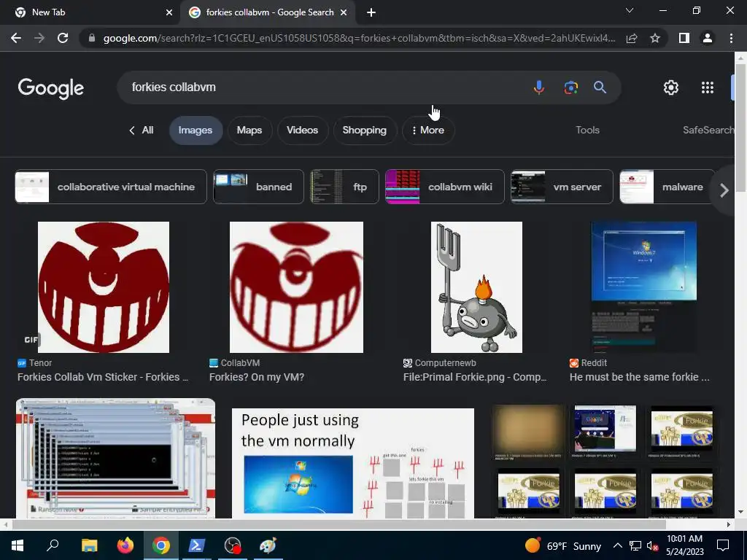The width and height of the screenshot is (747, 560).
Task: Open File Explorer from the taskbar
Action: 89,545
